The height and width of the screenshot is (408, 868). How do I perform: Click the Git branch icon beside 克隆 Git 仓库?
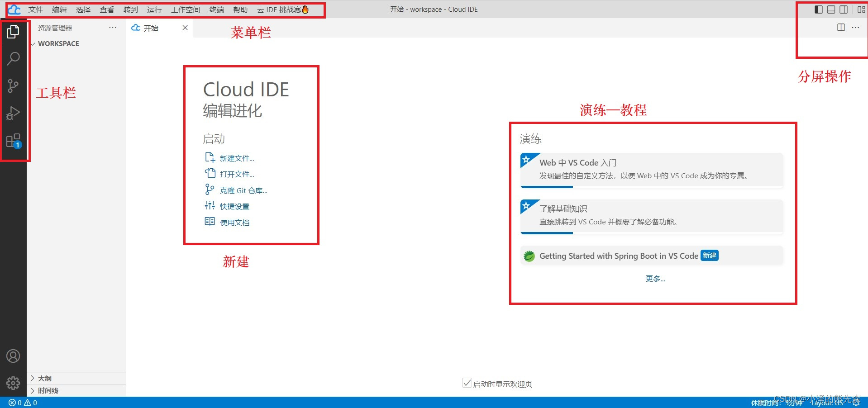[210, 190]
